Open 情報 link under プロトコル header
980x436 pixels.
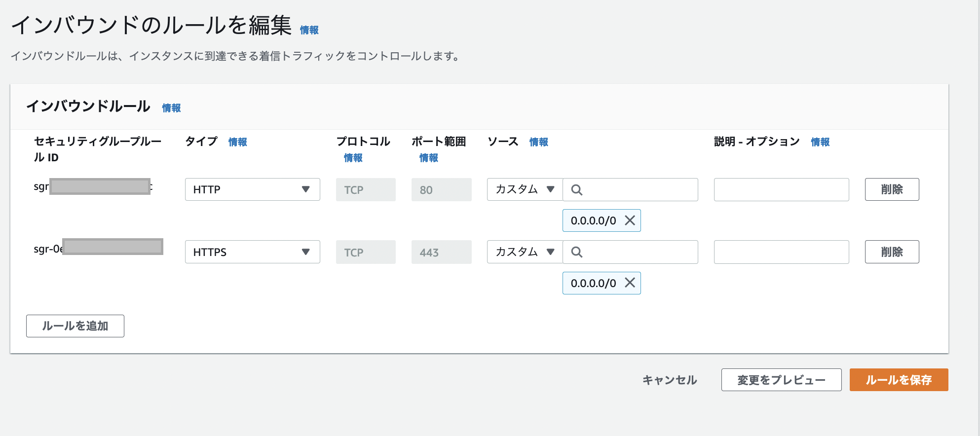(x=353, y=158)
